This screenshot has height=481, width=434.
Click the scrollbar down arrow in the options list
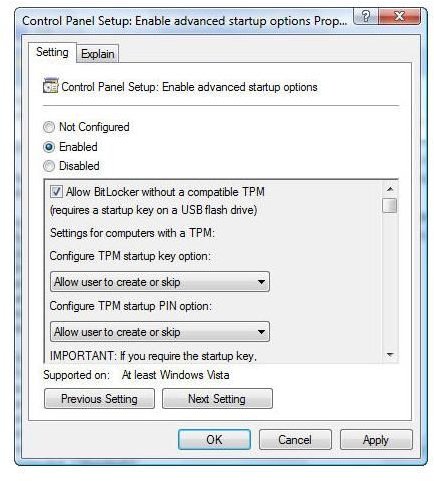[390, 355]
